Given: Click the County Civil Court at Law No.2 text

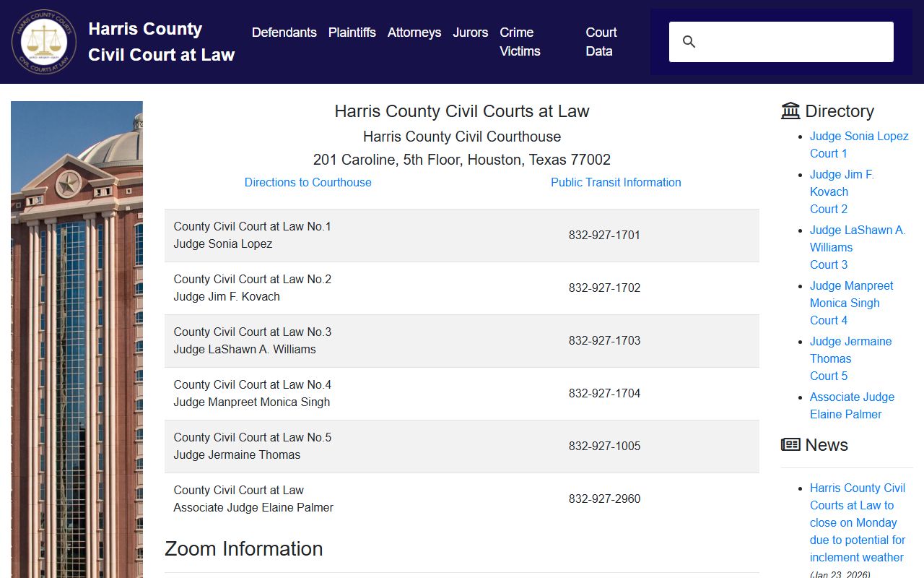Looking at the screenshot, I should tap(253, 279).
